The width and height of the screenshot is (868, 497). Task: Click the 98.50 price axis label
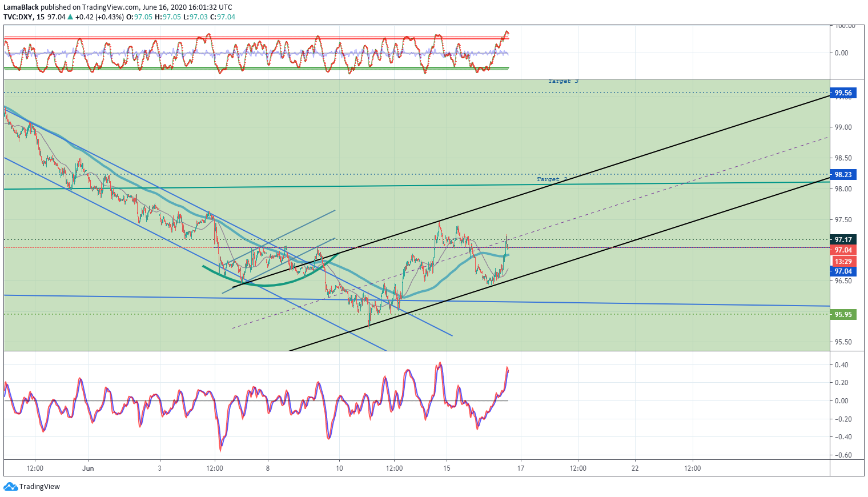843,158
